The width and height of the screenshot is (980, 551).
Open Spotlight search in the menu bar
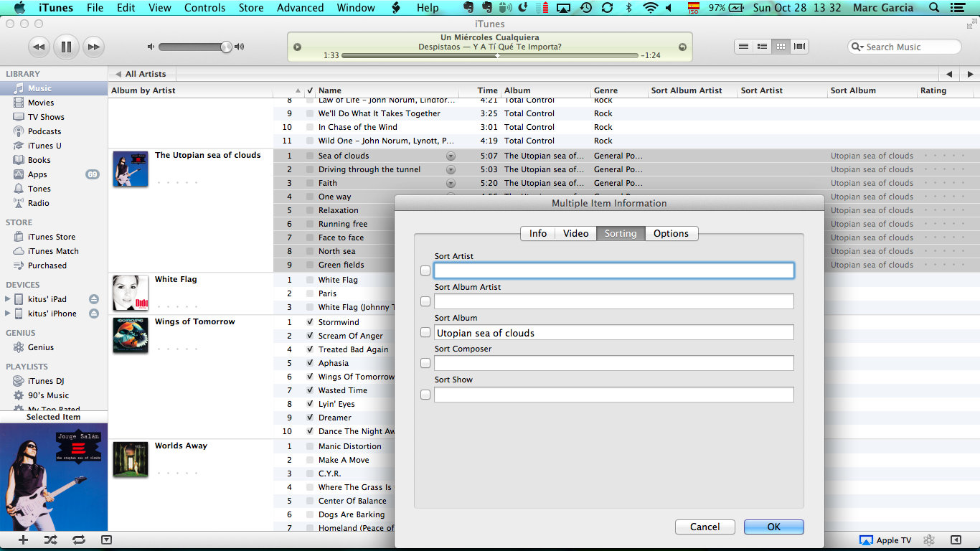(x=933, y=8)
